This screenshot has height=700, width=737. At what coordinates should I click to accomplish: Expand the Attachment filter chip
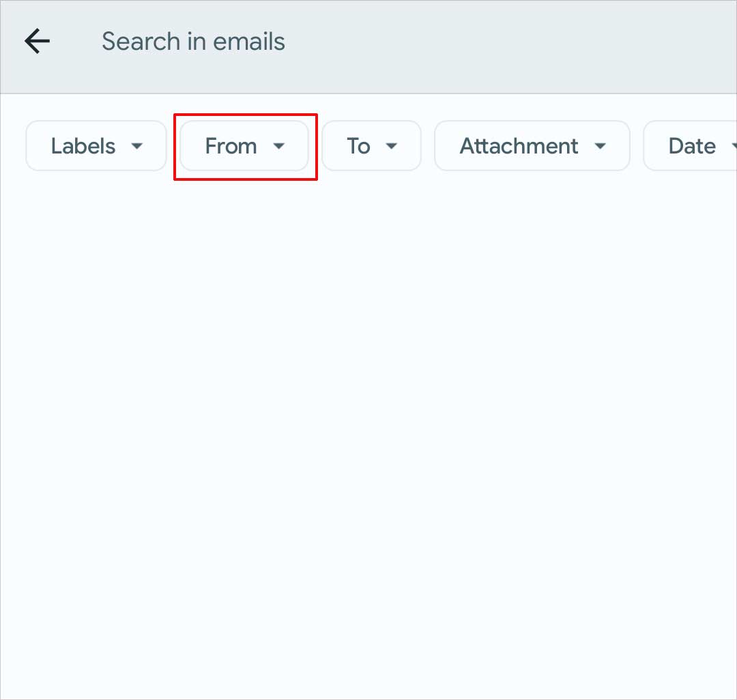coord(532,145)
